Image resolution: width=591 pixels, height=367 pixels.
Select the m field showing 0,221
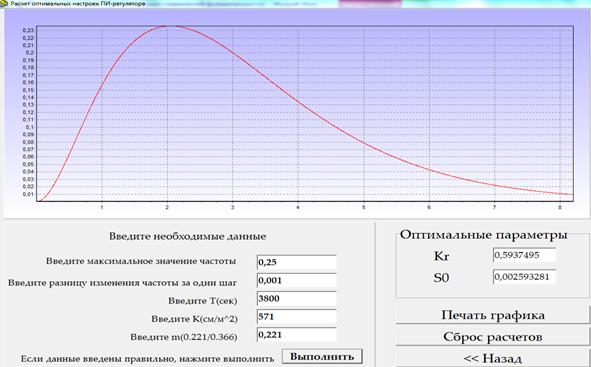point(297,335)
